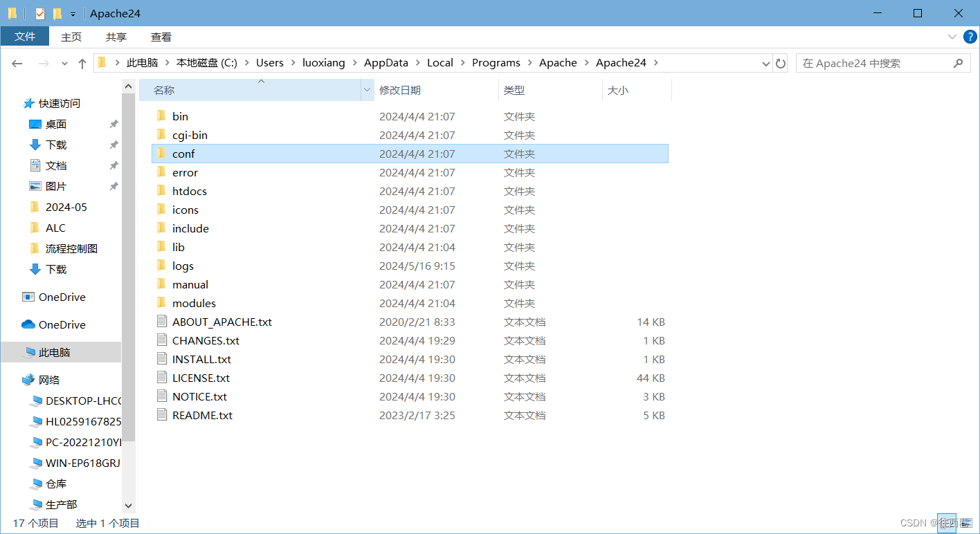Switch to large icons view button

point(968,524)
